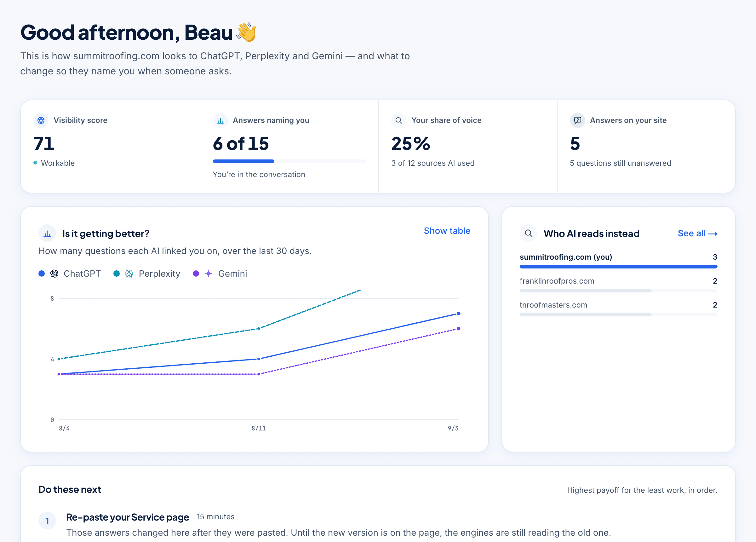Image resolution: width=756 pixels, height=542 pixels.
Task: Click the "Is it getting better?" heading
Action: [106, 234]
